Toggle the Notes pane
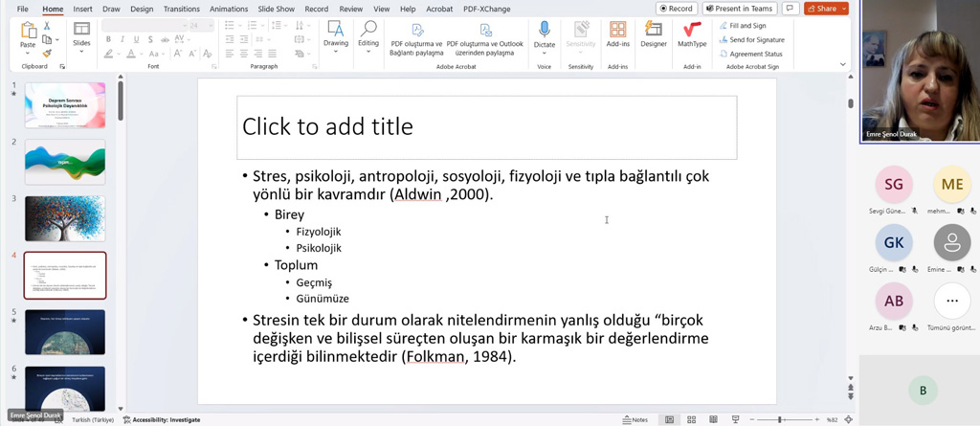 [635, 419]
